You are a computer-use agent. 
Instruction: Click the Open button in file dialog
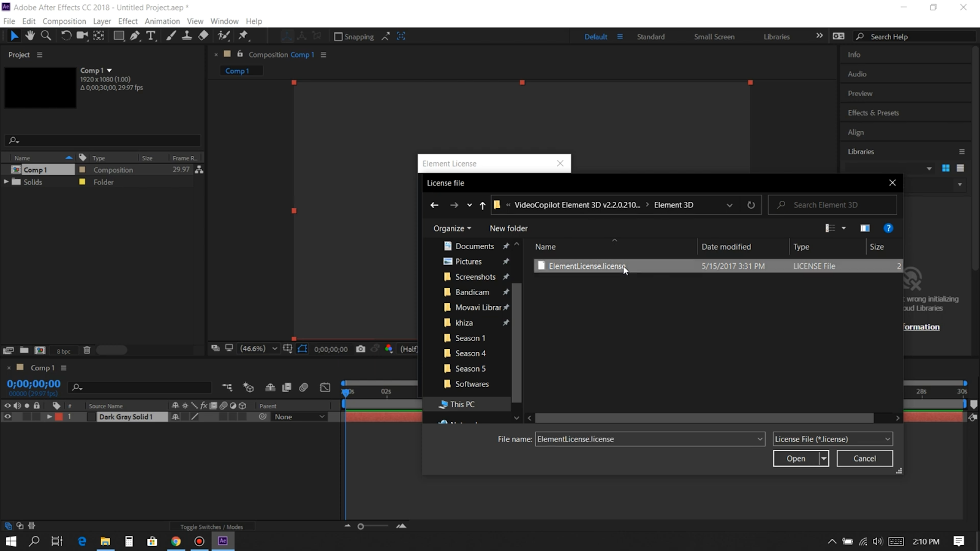click(796, 459)
